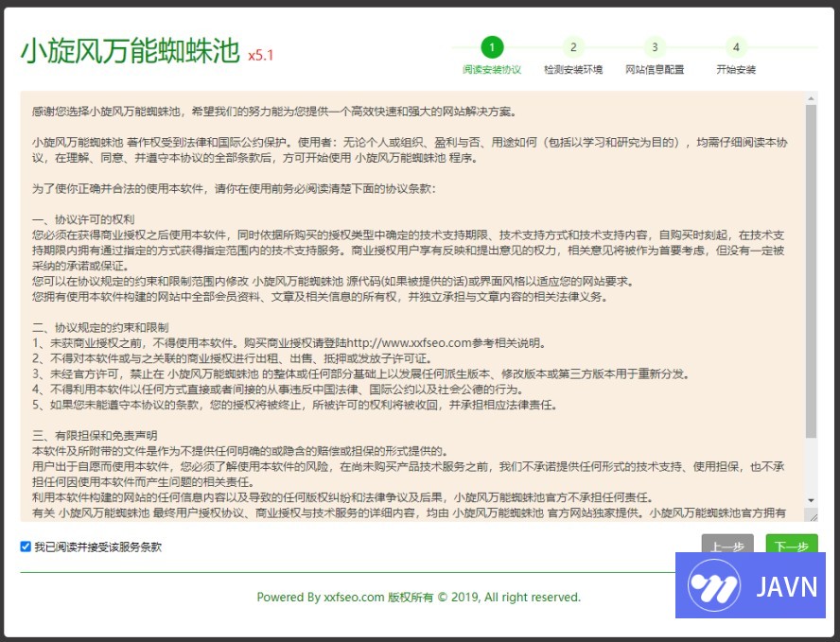Click clause 2 about 出租、出售、抵押
Screen dimensions: 840x642
(x=232, y=358)
